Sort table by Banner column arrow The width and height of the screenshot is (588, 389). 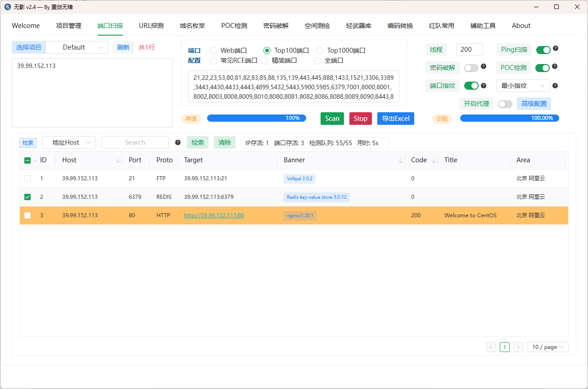pos(401,160)
